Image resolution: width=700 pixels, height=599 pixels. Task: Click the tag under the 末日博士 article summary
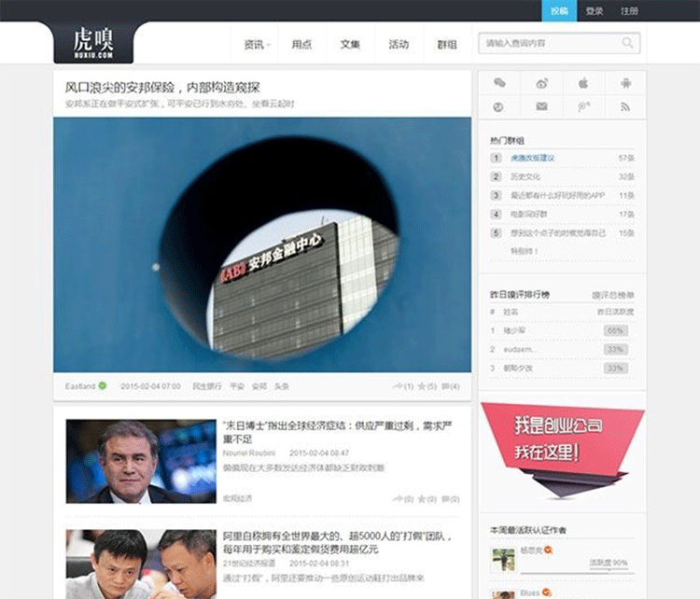click(x=237, y=498)
